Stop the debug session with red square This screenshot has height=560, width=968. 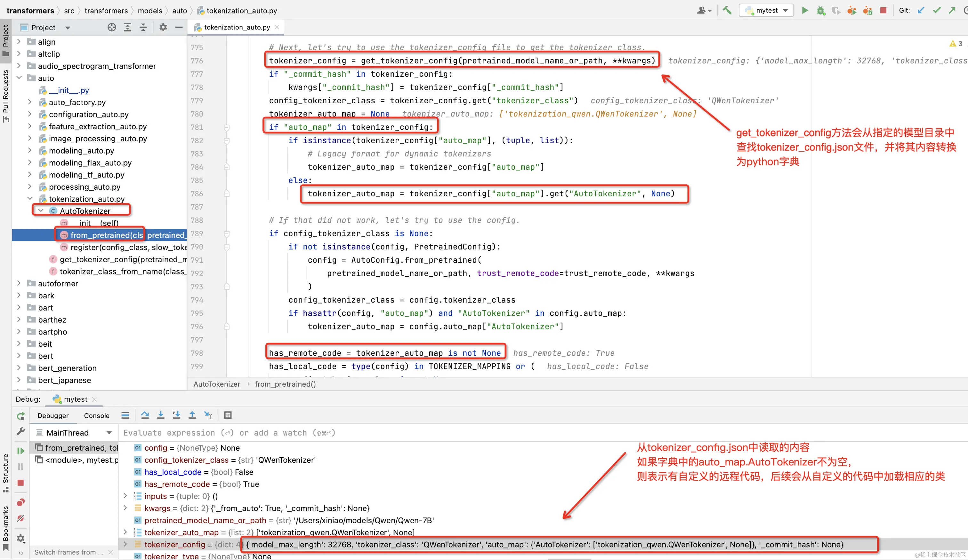pos(21,483)
